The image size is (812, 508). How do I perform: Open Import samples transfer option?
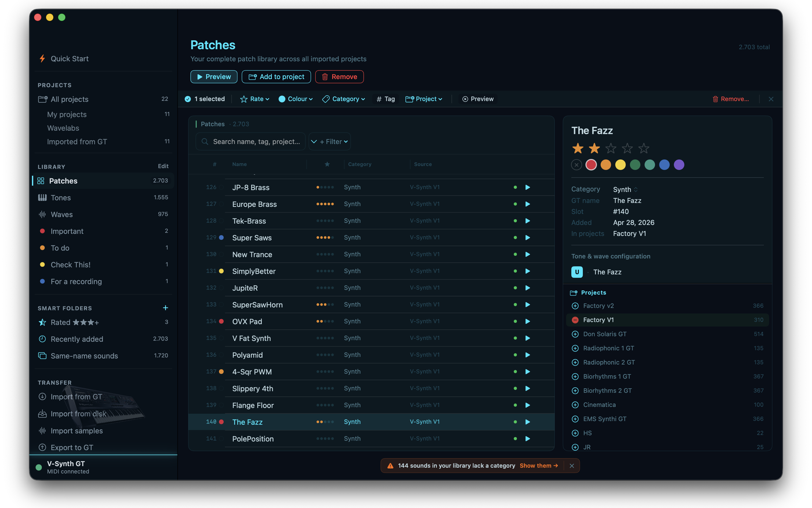[x=71, y=431]
